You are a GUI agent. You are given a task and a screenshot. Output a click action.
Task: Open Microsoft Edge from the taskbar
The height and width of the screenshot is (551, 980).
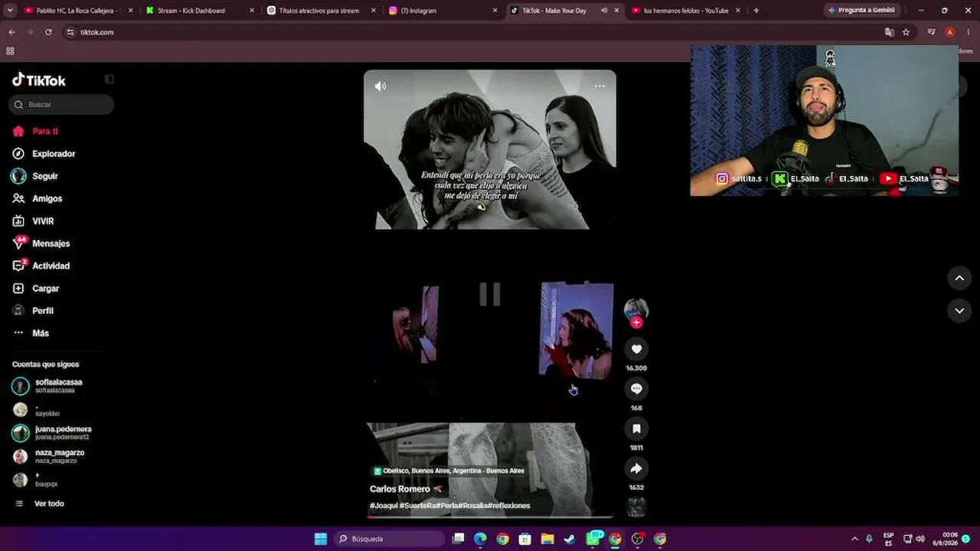coord(480,539)
